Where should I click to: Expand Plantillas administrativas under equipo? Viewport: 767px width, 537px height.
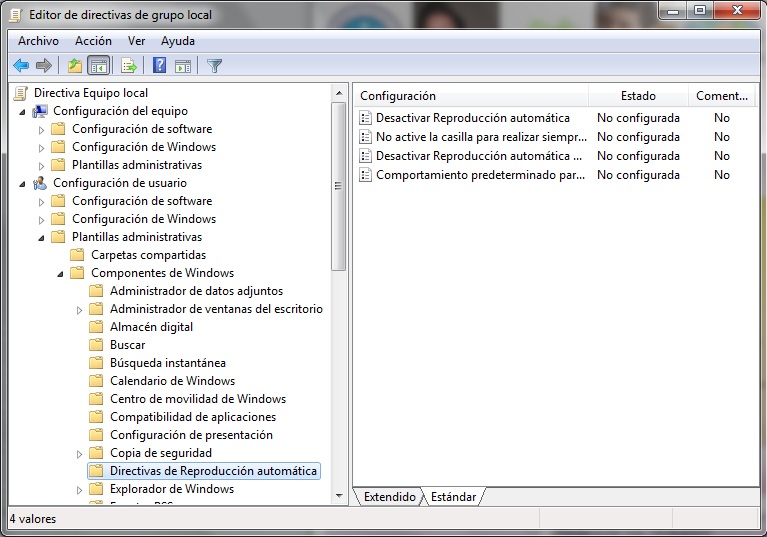(x=42, y=166)
